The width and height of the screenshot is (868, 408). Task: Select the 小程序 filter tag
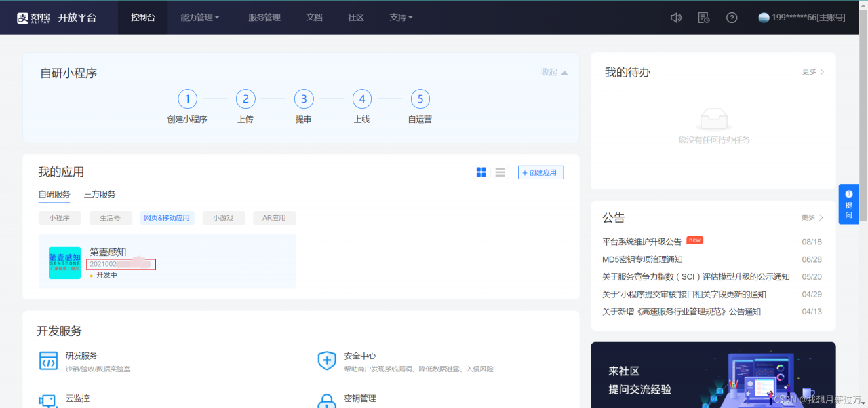coord(60,218)
